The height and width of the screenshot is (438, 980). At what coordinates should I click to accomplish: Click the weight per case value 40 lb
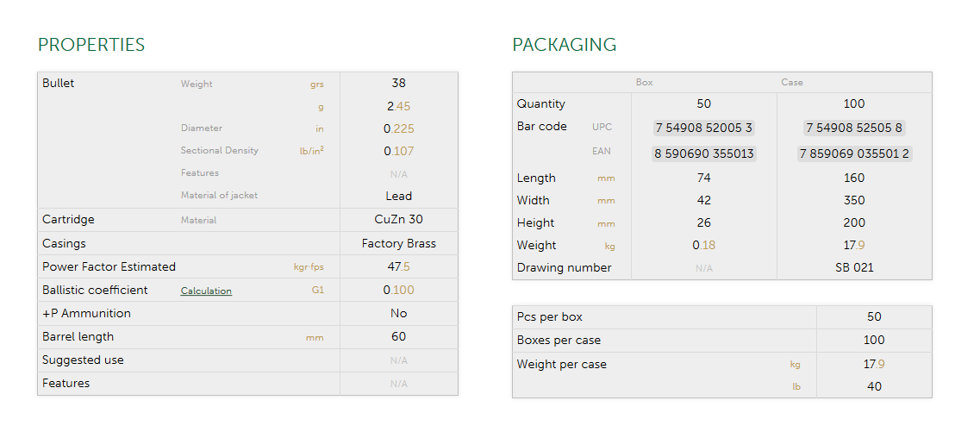click(874, 386)
